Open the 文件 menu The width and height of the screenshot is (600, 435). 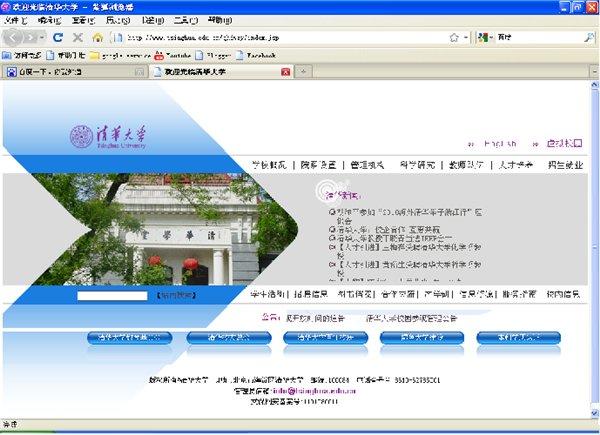(x=16, y=20)
